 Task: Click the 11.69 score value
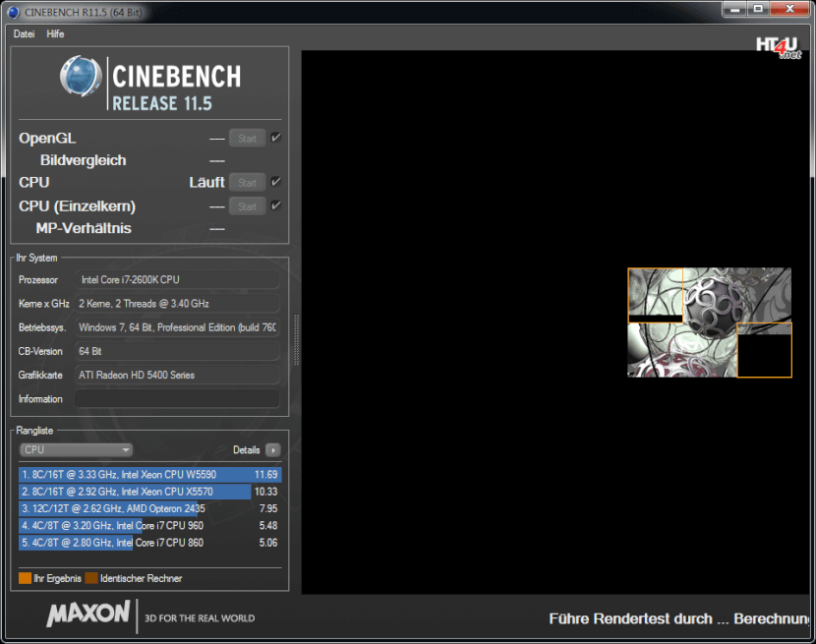pyautogui.click(x=265, y=474)
